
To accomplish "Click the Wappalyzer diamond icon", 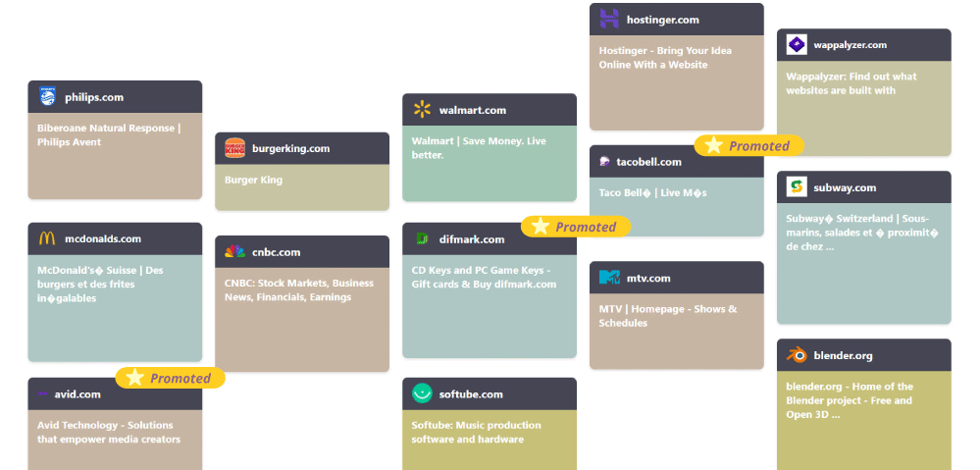I will 797,45.
